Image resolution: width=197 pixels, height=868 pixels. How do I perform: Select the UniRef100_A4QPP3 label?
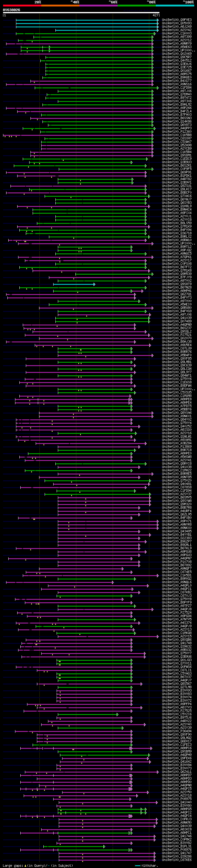[x=177, y=128]
